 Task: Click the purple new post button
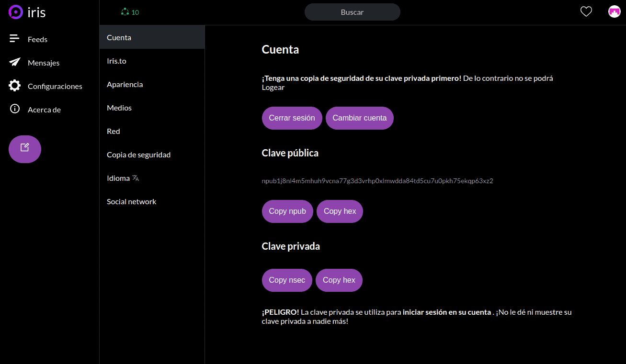pyautogui.click(x=25, y=149)
